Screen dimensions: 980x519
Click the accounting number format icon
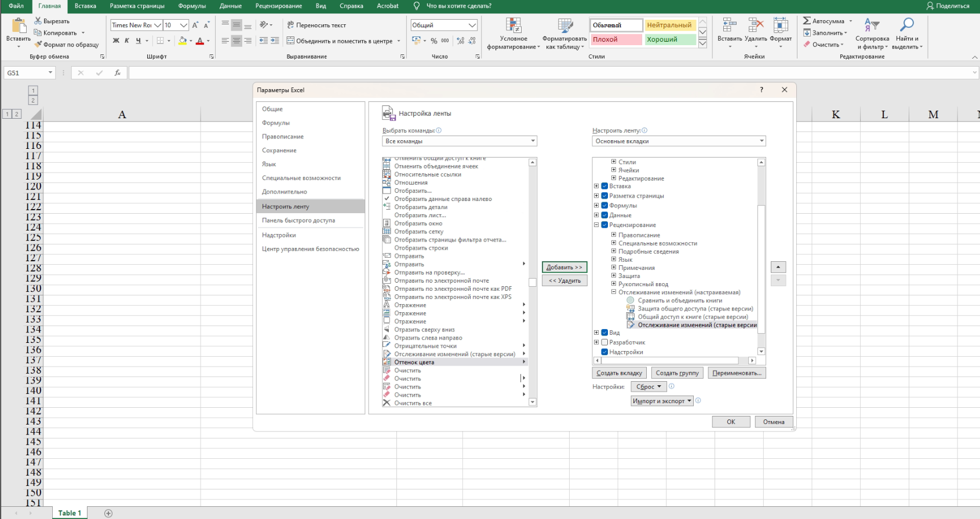coord(416,41)
